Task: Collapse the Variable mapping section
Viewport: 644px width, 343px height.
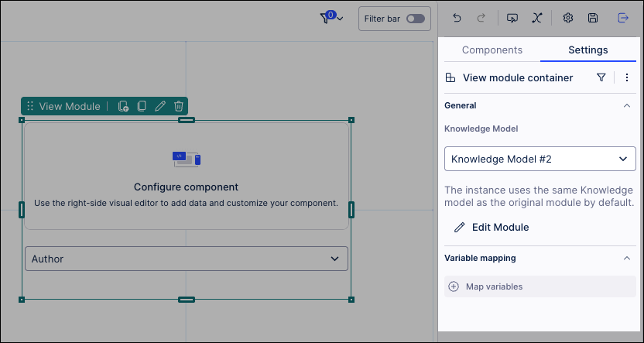Action: [627, 258]
